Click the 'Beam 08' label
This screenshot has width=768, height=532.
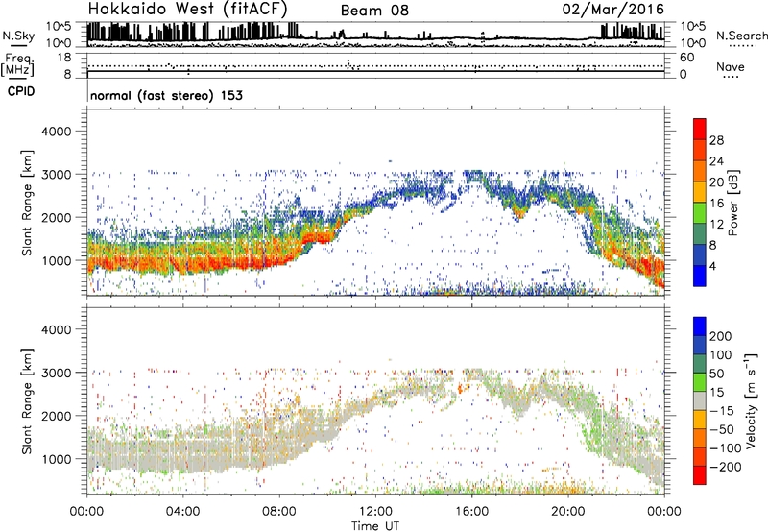click(374, 11)
